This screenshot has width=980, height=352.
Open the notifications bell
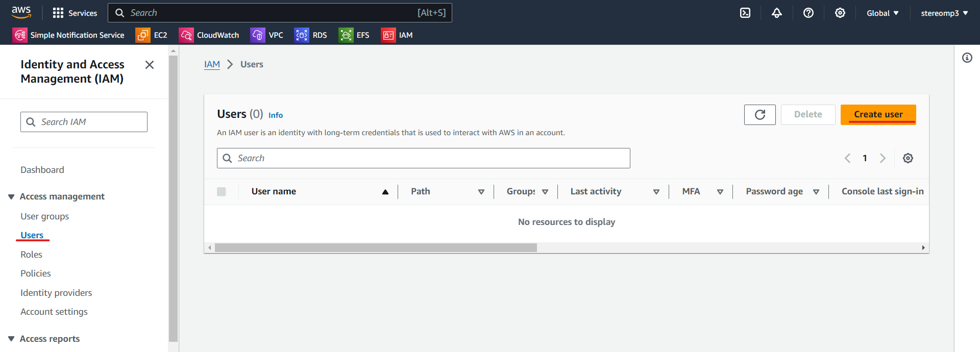tap(777, 13)
